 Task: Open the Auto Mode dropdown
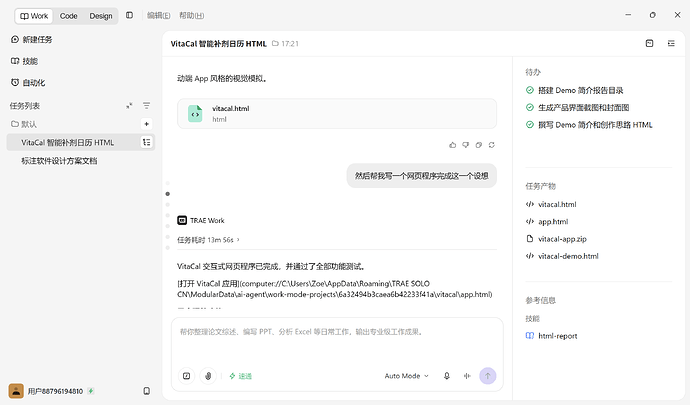tap(406, 376)
